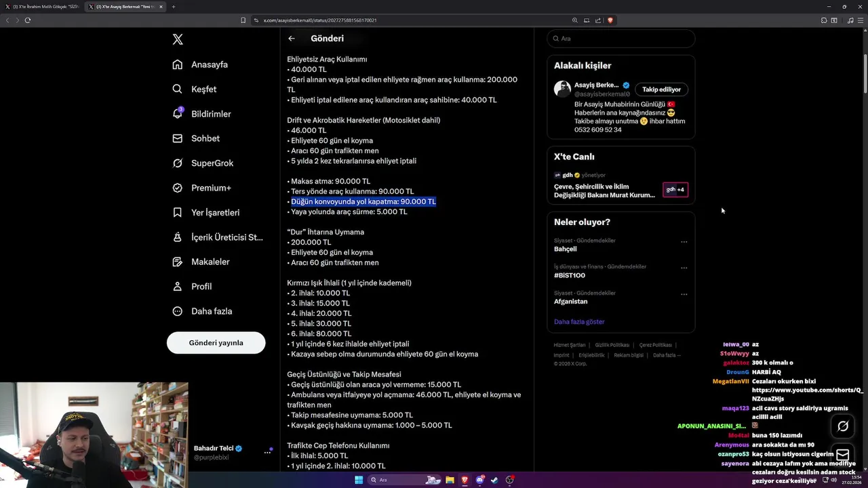Reload the page
This screenshot has height=488, width=868.
click(28, 20)
